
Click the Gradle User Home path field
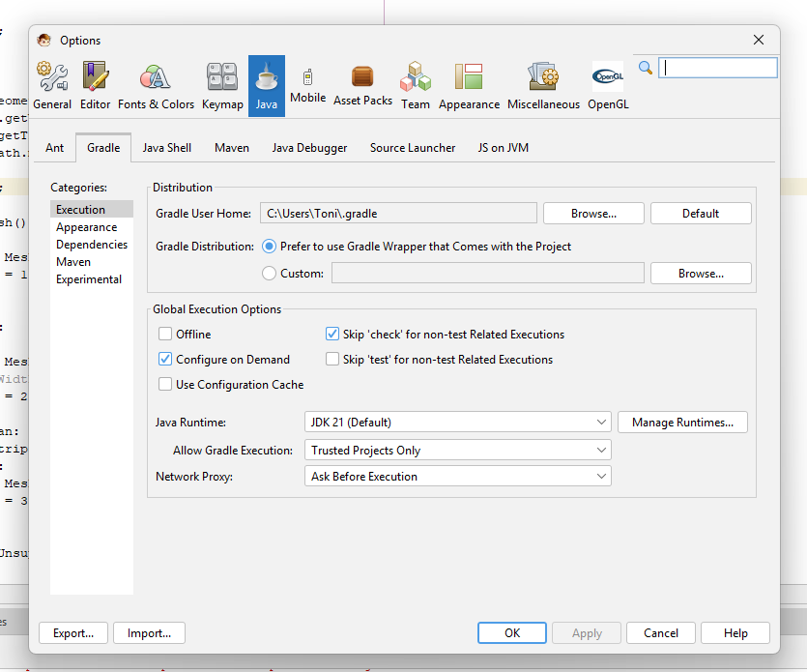398,214
